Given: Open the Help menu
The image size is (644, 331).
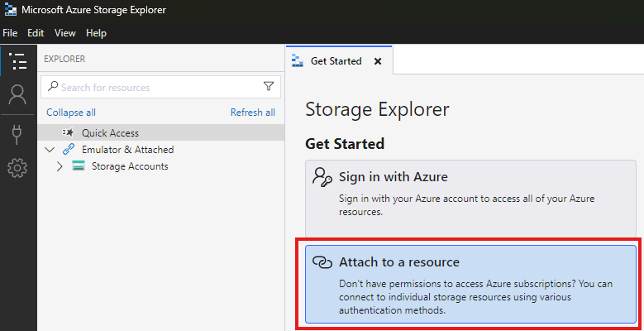Looking at the screenshot, I should [96, 33].
